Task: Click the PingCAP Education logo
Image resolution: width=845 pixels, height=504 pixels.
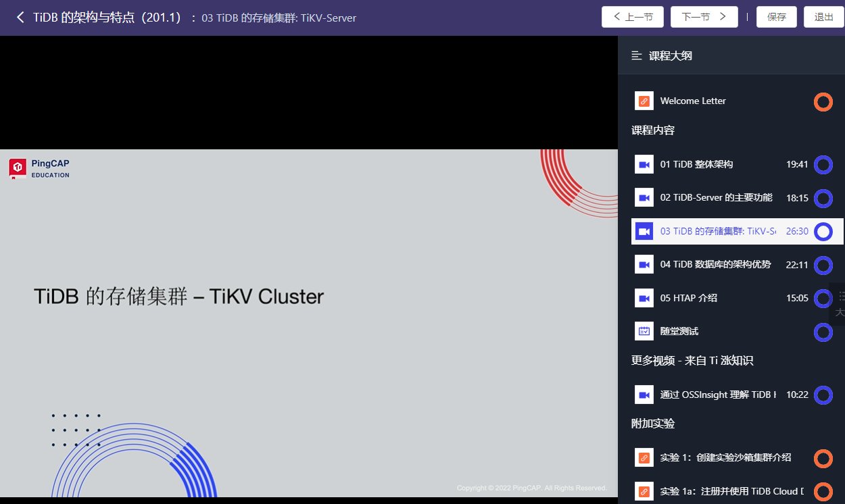Action: [x=39, y=168]
